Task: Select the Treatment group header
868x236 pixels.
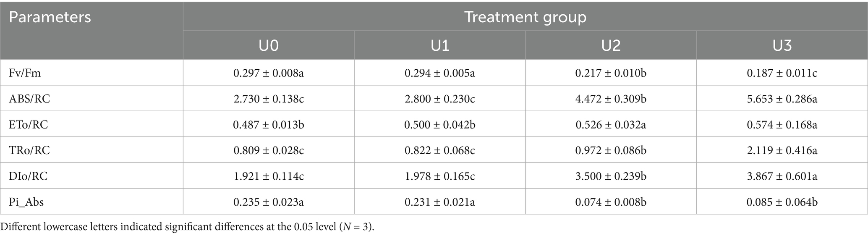Action: [x=525, y=17]
